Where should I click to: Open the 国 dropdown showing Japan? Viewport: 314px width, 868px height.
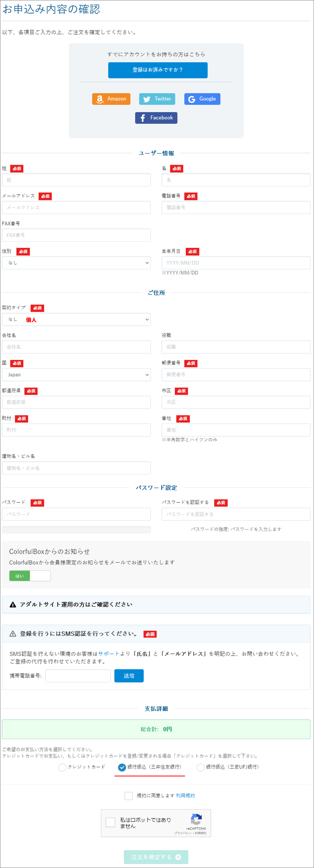pyautogui.click(x=76, y=375)
